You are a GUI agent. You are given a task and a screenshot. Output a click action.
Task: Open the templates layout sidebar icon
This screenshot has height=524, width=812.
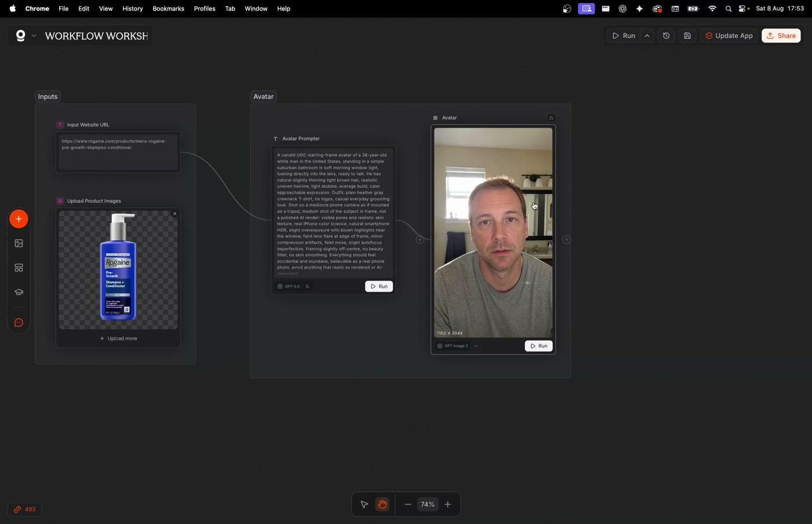pos(19,268)
